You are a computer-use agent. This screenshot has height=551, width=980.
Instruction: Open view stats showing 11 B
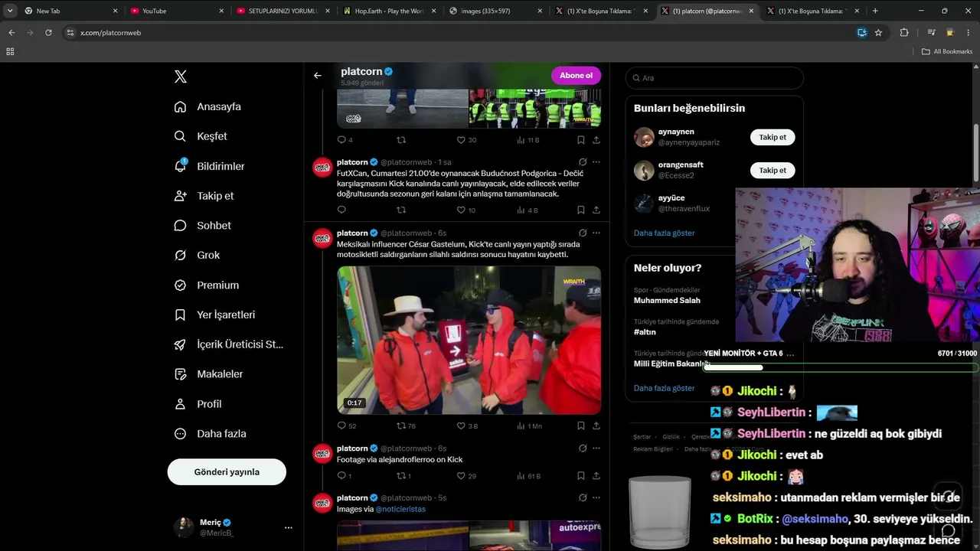(528, 140)
